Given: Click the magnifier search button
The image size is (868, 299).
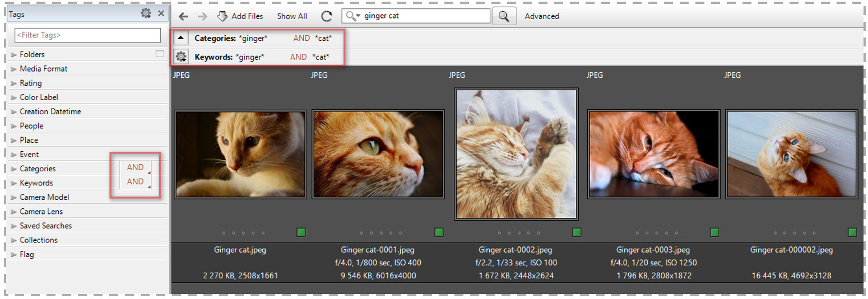Looking at the screenshot, I should tap(503, 16).
